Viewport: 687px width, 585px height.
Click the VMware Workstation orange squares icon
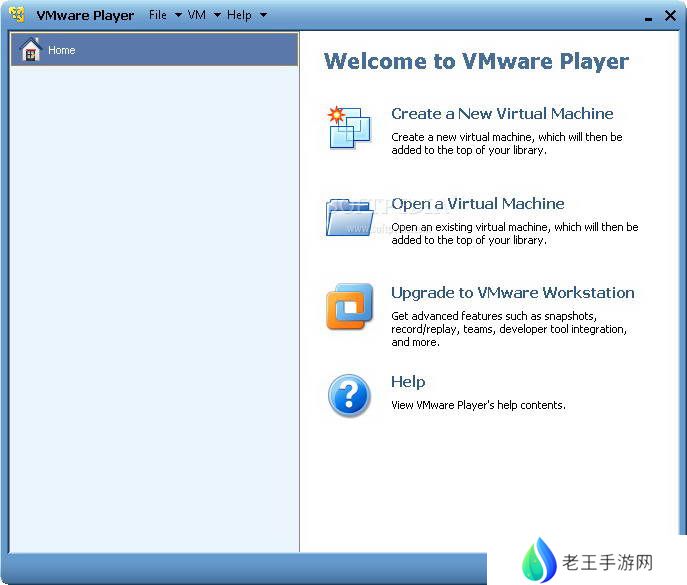point(349,306)
